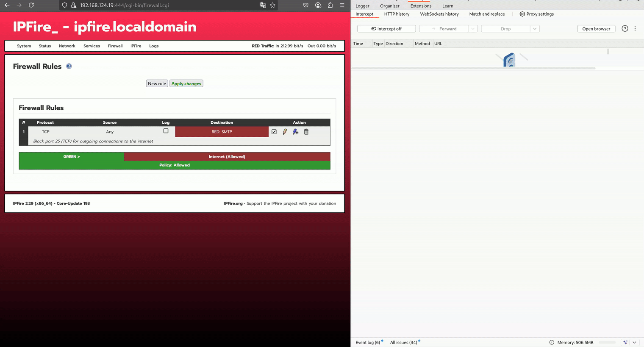
Task: Open the Firefox hamburger menu
Action: click(x=342, y=5)
